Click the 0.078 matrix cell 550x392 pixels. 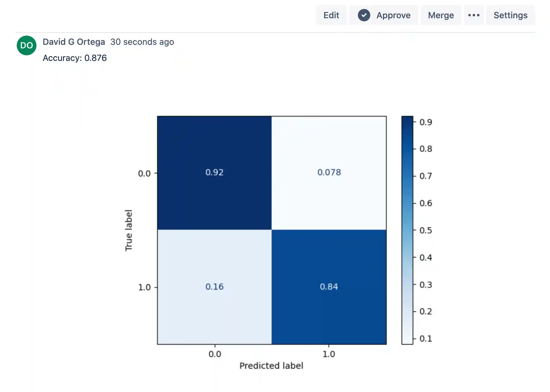[329, 173]
